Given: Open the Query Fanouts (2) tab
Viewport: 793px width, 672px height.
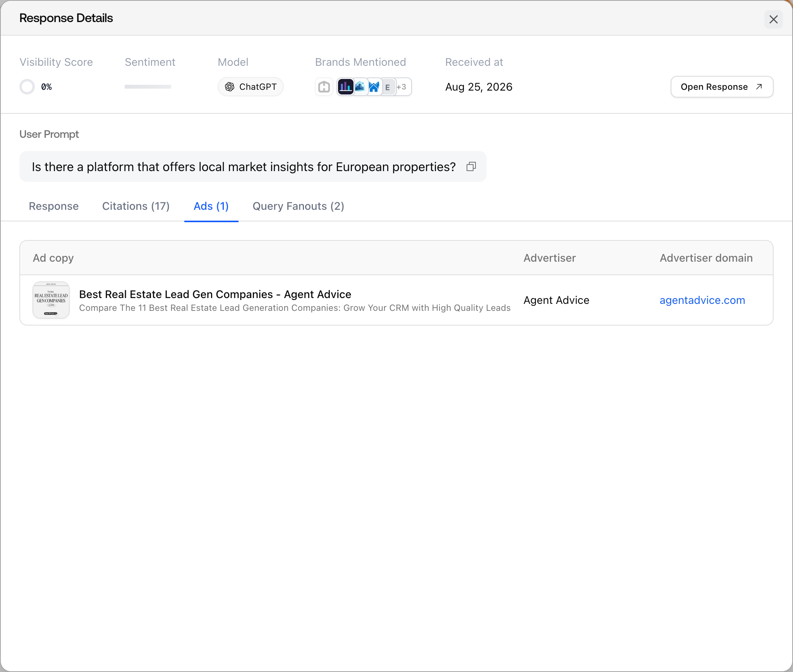Looking at the screenshot, I should pos(298,206).
